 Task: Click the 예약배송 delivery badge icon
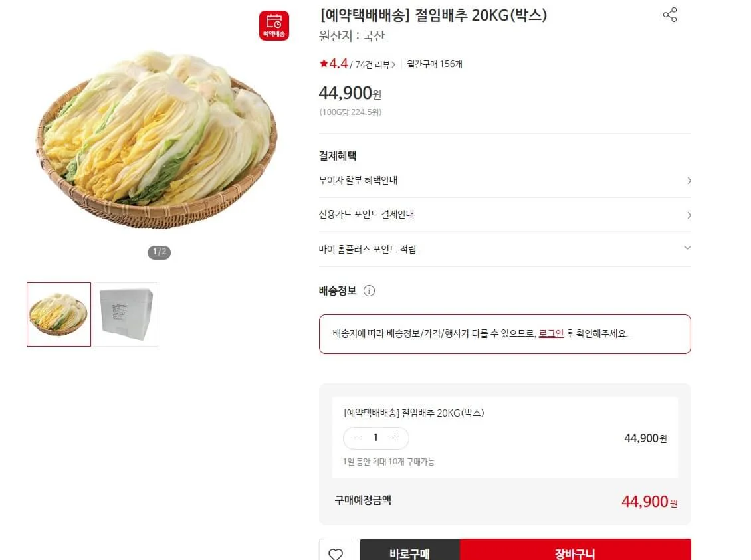(x=275, y=24)
